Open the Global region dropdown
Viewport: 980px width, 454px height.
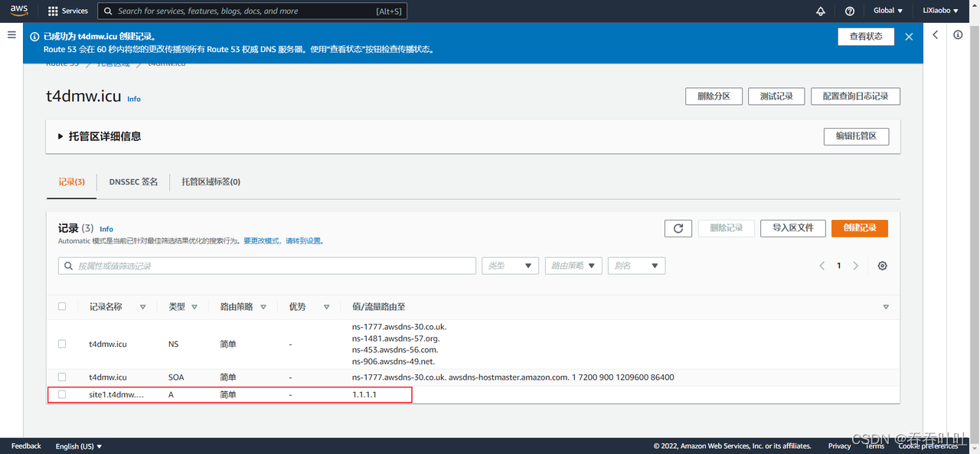click(888, 11)
